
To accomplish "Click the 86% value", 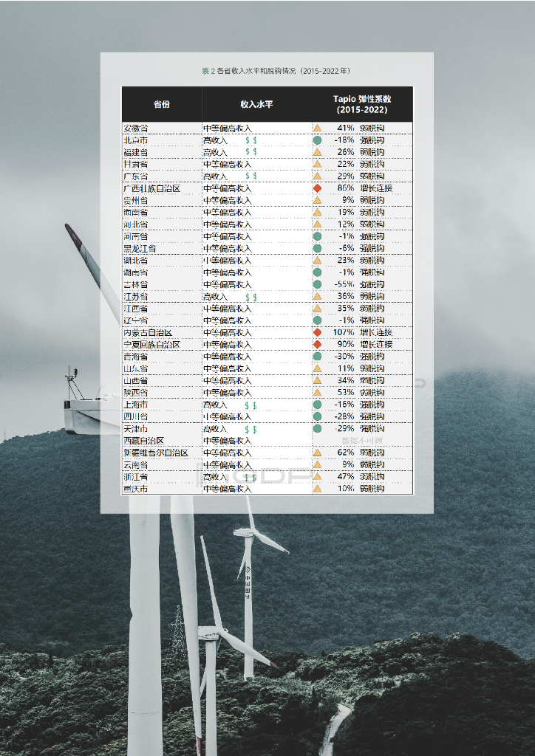I will pos(346,188).
